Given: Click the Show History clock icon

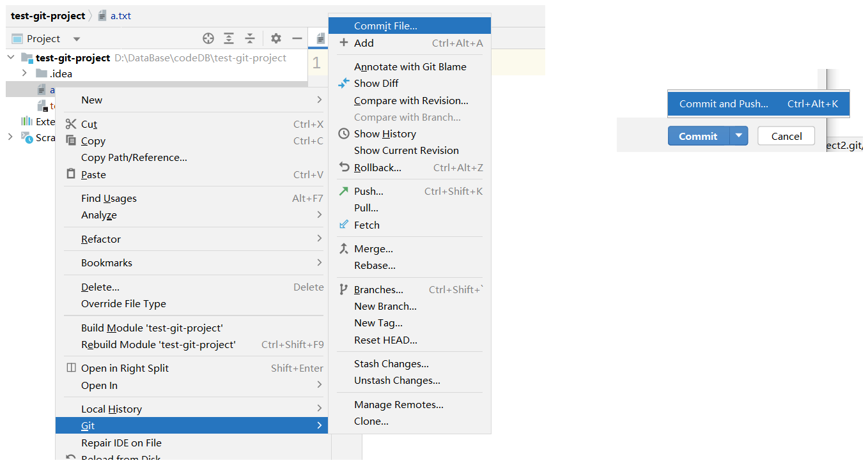Looking at the screenshot, I should (x=344, y=133).
